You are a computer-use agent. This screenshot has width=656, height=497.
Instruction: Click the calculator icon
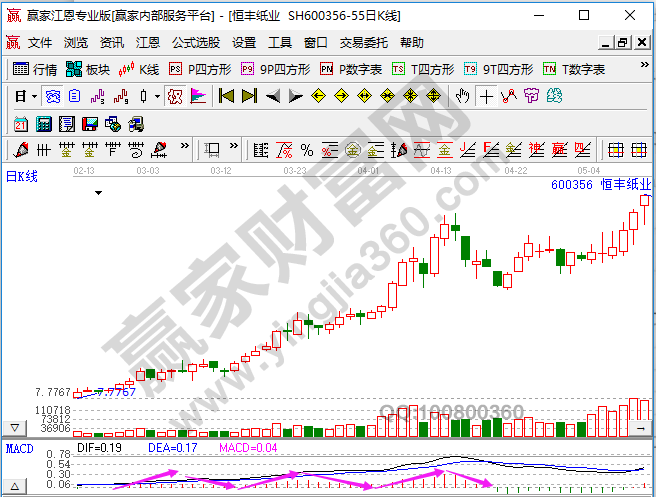tap(43, 123)
